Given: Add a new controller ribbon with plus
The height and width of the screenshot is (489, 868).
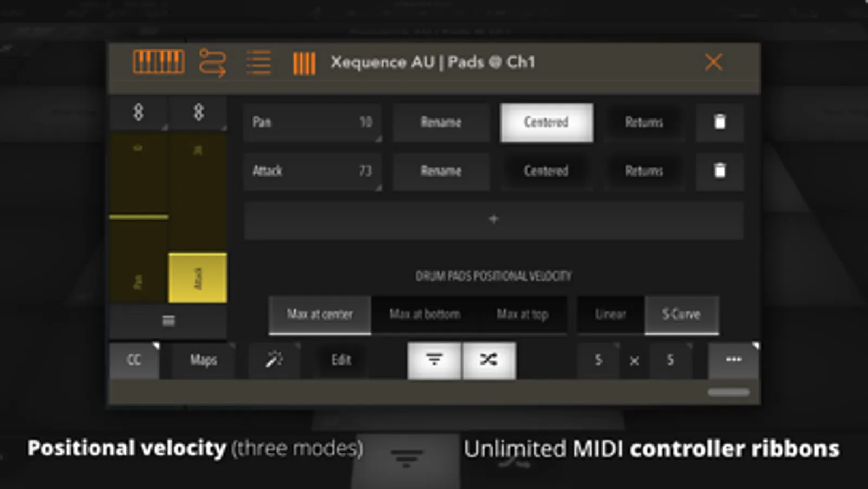Looking at the screenshot, I should pos(493,220).
